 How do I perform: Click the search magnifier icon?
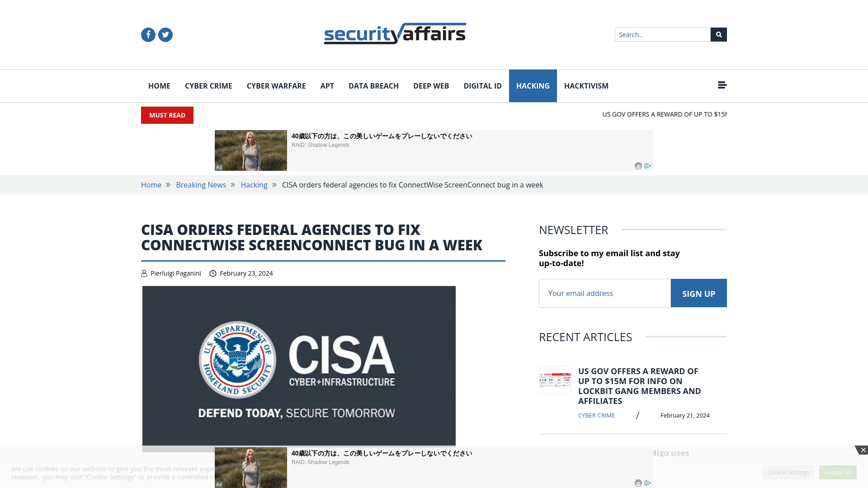(x=719, y=34)
